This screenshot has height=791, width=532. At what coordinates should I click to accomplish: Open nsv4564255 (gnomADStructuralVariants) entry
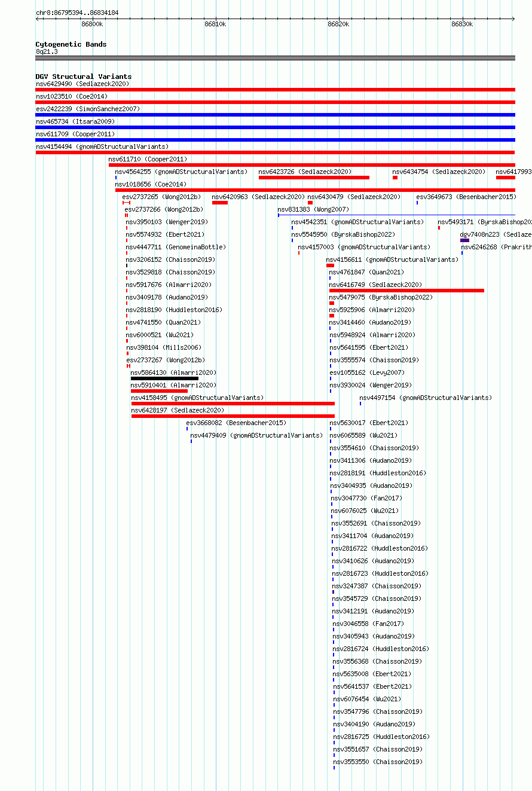click(x=181, y=172)
